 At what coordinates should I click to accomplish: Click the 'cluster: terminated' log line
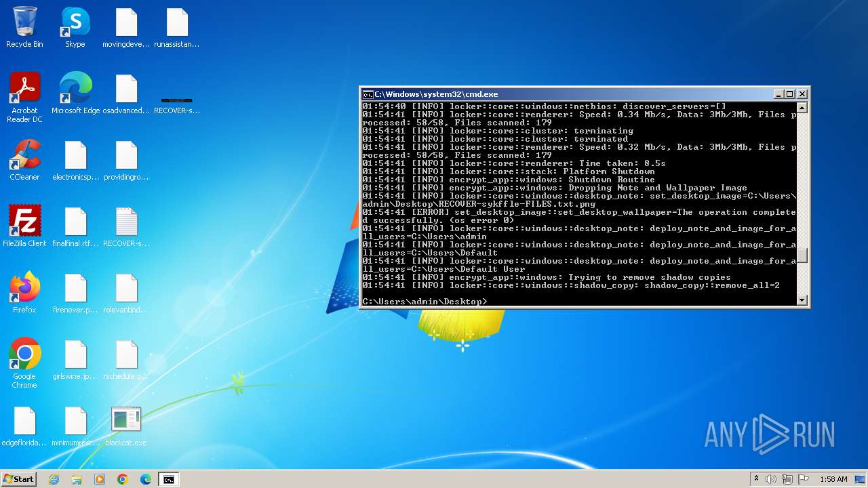[495, 139]
